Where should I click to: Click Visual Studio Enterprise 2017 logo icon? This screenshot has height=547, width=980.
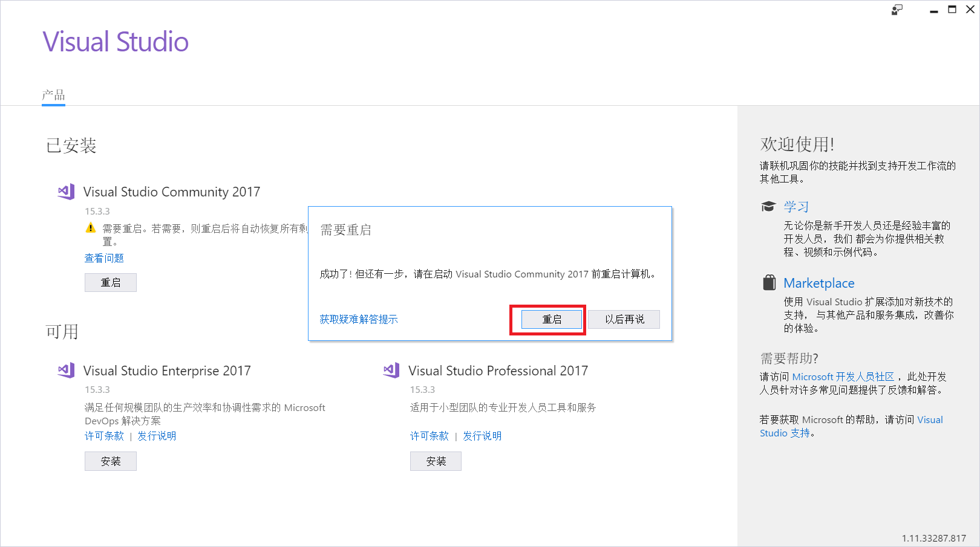pyautogui.click(x=67, y=371)
